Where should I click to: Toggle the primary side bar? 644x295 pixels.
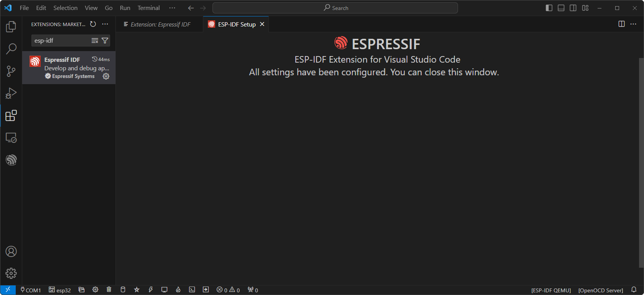point(549,8)
